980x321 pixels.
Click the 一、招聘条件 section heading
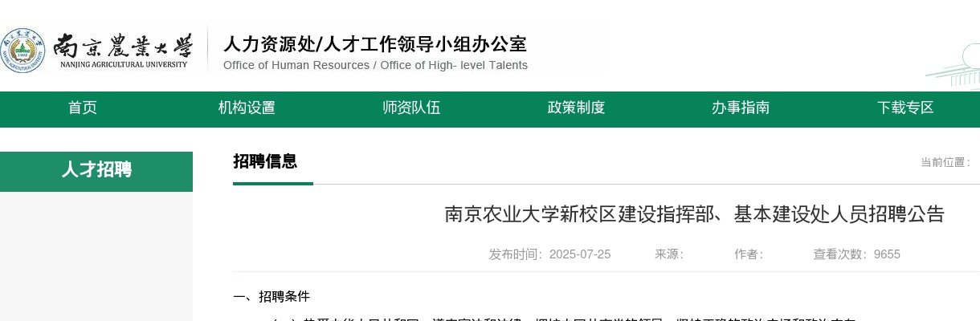(x=272, y=297)
